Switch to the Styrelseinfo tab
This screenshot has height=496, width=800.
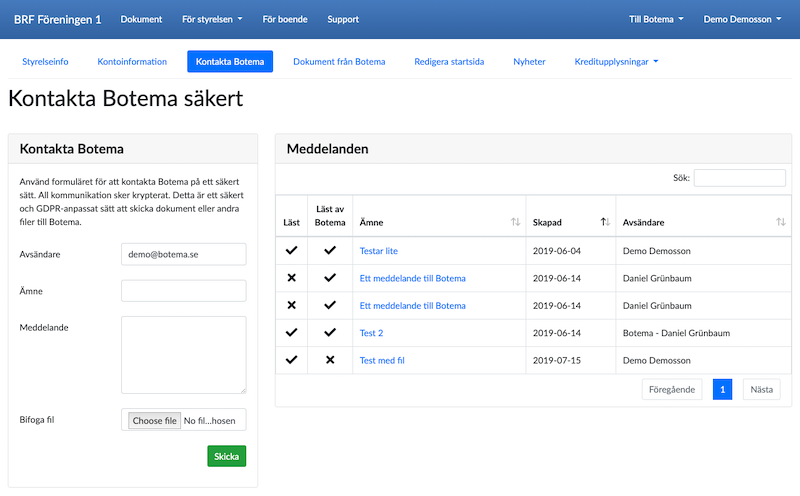point(45,62)
